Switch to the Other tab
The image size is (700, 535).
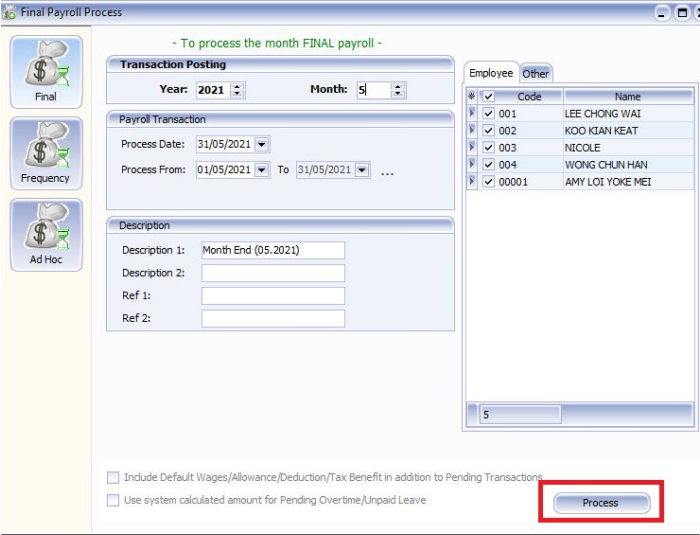point(535,73)
